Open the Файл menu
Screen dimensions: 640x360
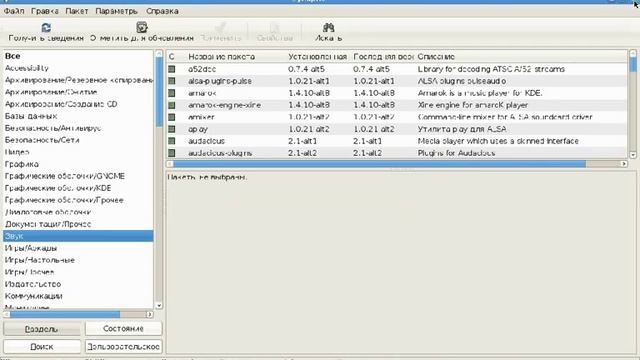click(14, 11)
